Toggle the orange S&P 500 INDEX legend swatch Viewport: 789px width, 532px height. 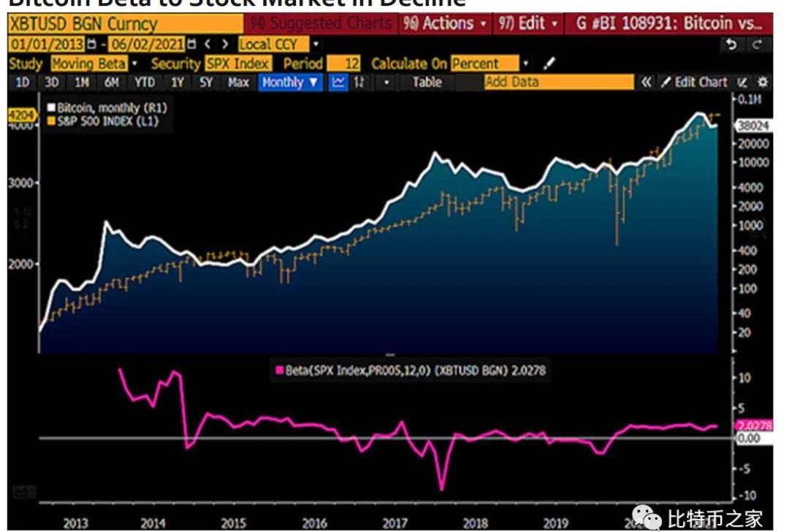pyautogui.click(x=51, y=121)
